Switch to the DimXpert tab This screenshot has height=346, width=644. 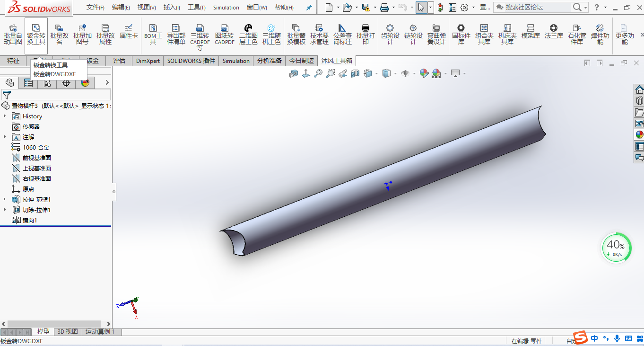click(148, 61)
